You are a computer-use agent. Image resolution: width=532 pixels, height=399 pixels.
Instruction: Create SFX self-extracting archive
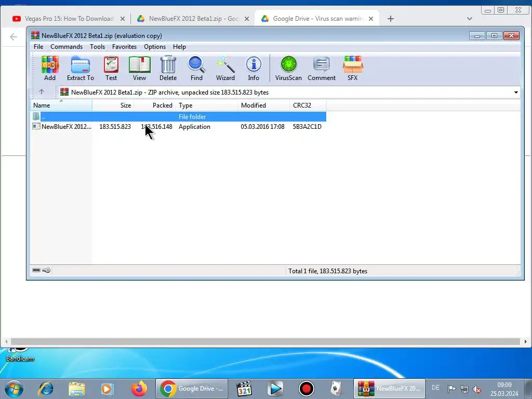(x=353, y=68)
